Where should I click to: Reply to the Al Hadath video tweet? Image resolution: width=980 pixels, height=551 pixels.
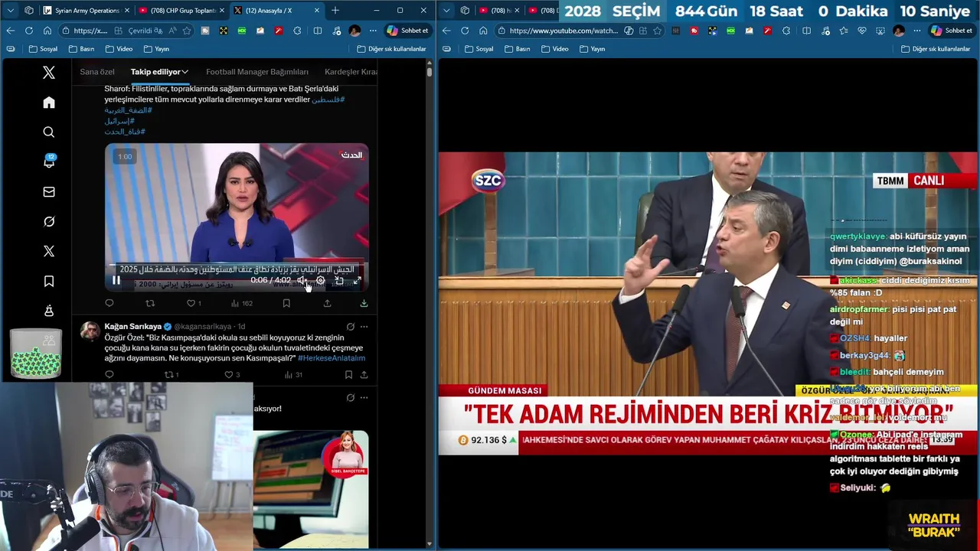[109, 303]
